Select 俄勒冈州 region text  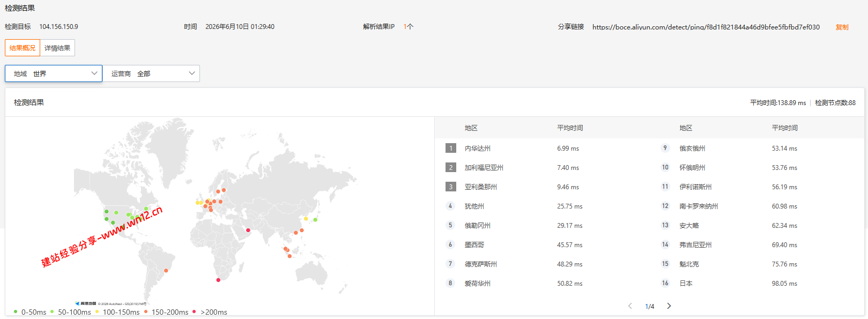pos(478,226)
